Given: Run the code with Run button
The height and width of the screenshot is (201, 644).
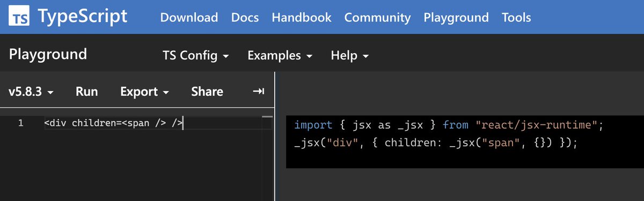Looking at the screenshot, I should click(87, 92).
